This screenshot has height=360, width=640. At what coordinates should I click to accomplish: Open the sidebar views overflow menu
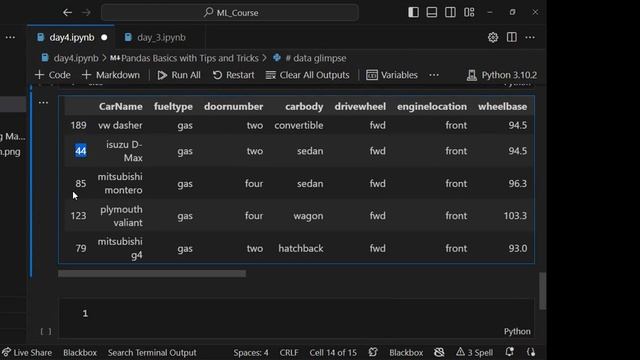pyautogui.click(x=10, y=38)
